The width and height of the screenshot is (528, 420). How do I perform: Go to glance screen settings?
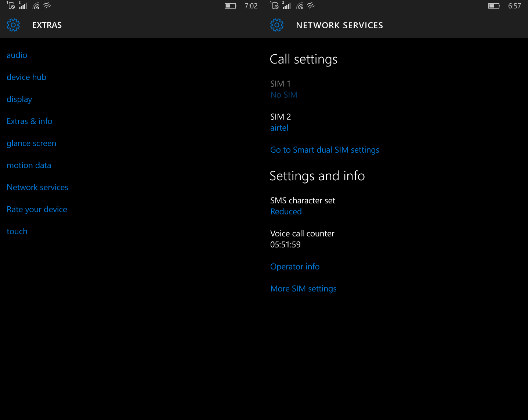pyautogui.click(x=31, y=143)
